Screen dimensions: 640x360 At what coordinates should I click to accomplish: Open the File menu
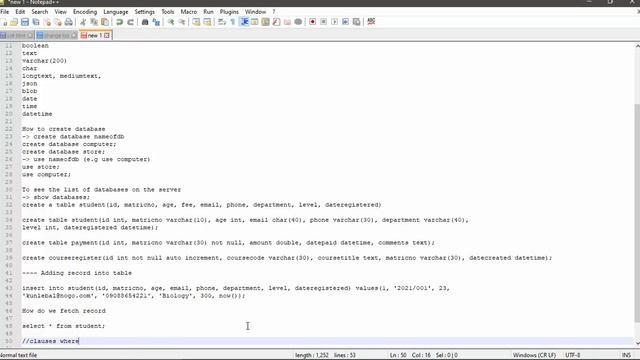(4, 12)
